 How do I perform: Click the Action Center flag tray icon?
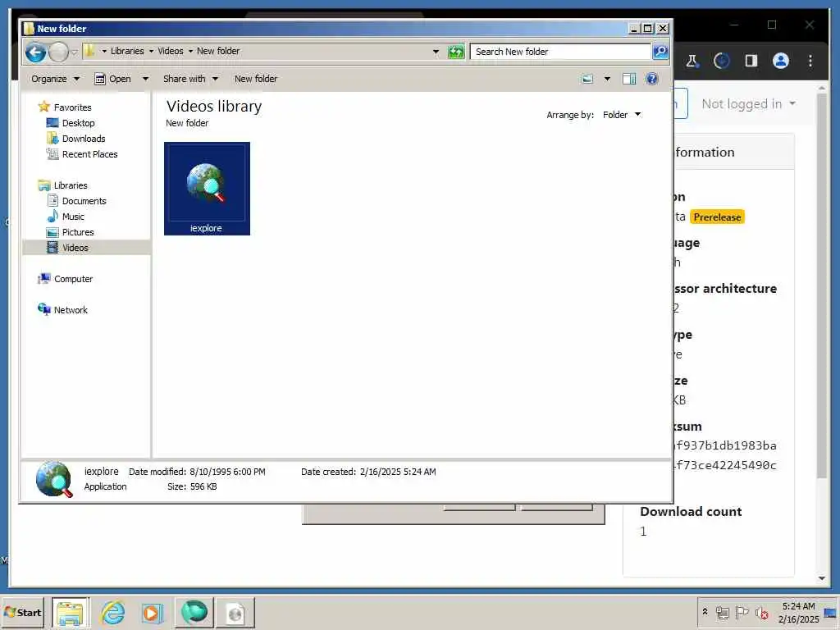742,612
